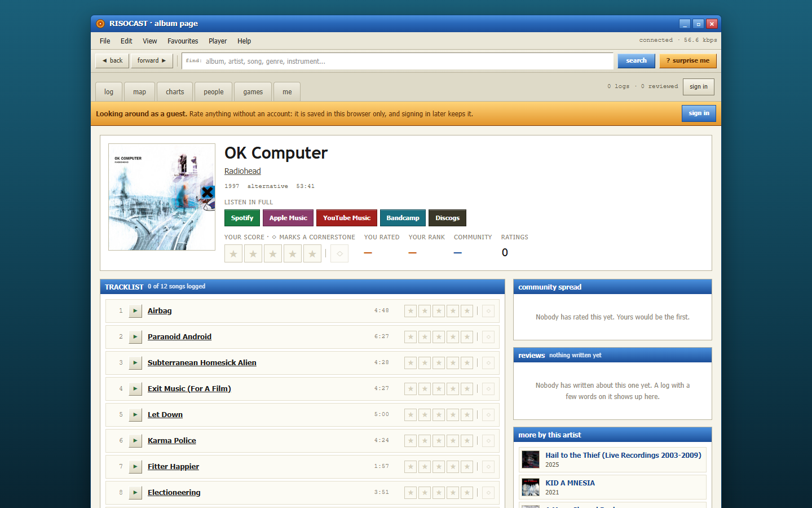This screenshot has height=508, width=812.
Task: Play the track Paranoid Android
Action: click(x=135, y=337)
